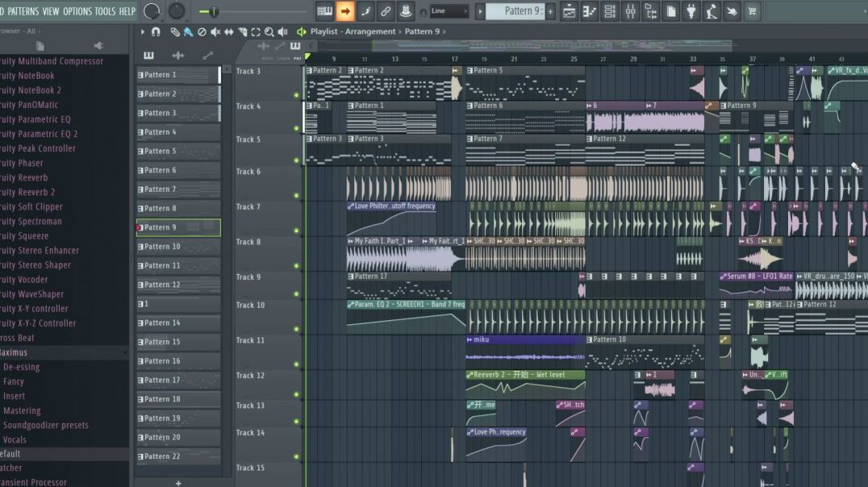
Task: Turn the bordered knob in top toolbar
Action: pos(152,11)
